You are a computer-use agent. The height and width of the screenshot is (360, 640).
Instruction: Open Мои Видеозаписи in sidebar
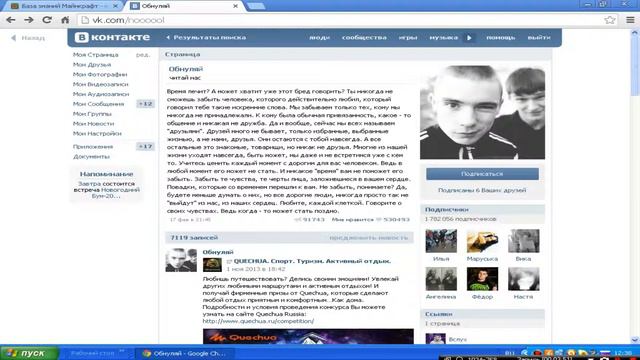100,84
